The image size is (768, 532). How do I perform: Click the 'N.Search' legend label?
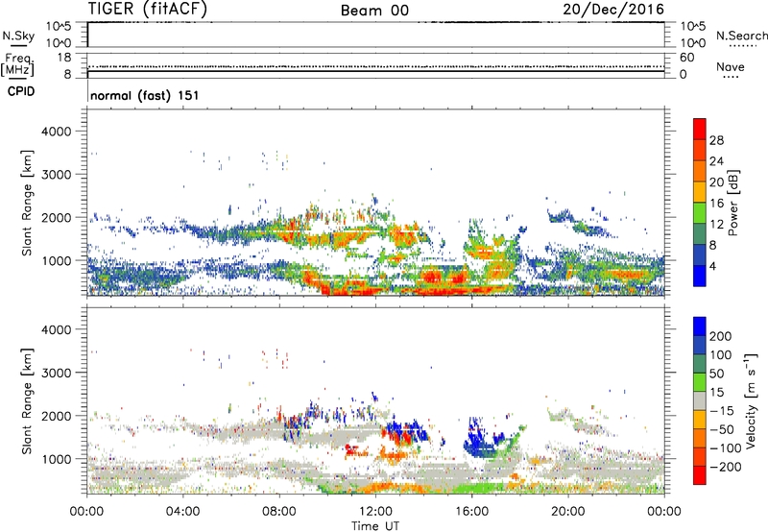click(x=742, y=36)
